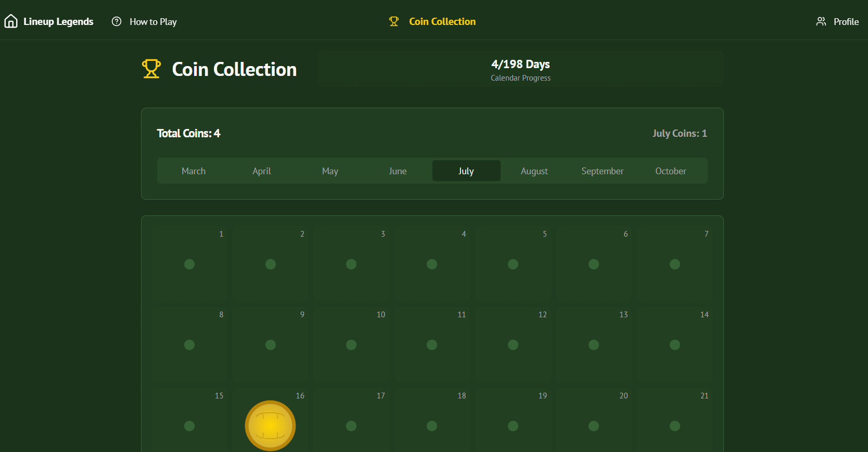The image size is (868, 452).
Task: Click the Profile user icon
Action: click(821, 21)
